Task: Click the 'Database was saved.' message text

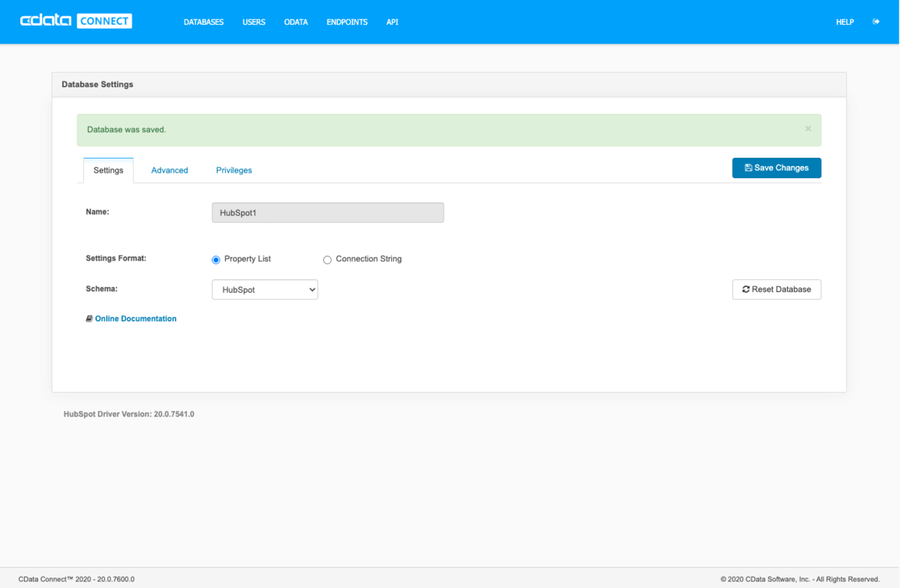Action: click(126, 130)
